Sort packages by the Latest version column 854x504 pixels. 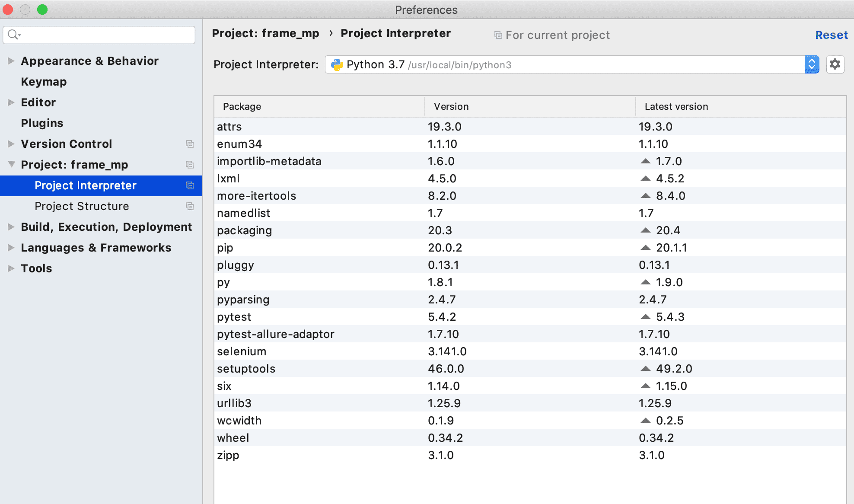click(676, 106)
